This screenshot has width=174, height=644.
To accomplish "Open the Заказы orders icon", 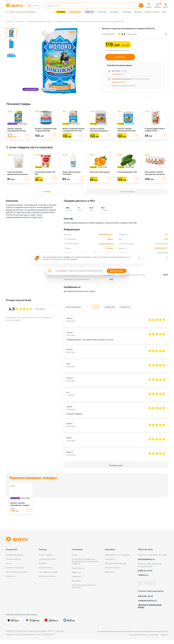I will click(149, 5).
